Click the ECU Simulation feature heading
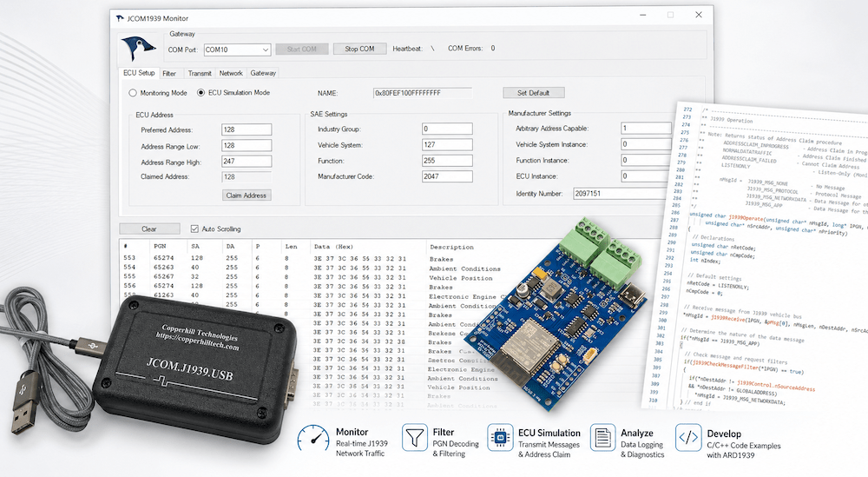The image size is (868, 477). (549, 434)
